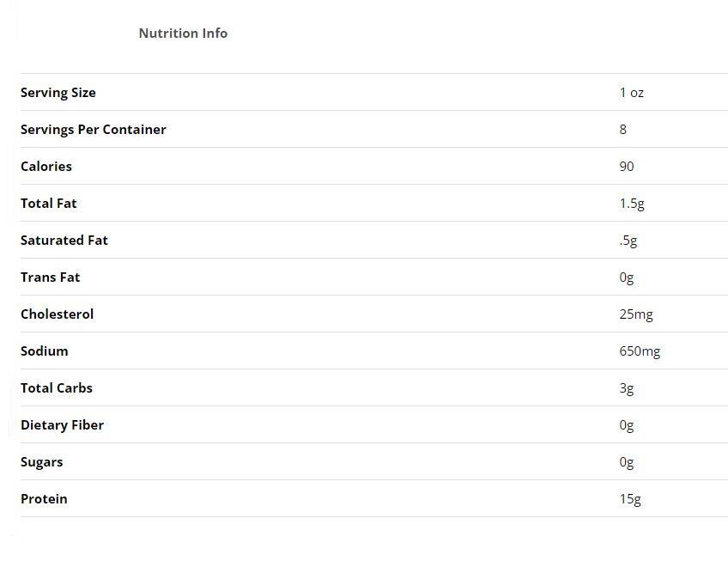Select the 15g protein value
The image size is (728, 561).
(630, 499)
